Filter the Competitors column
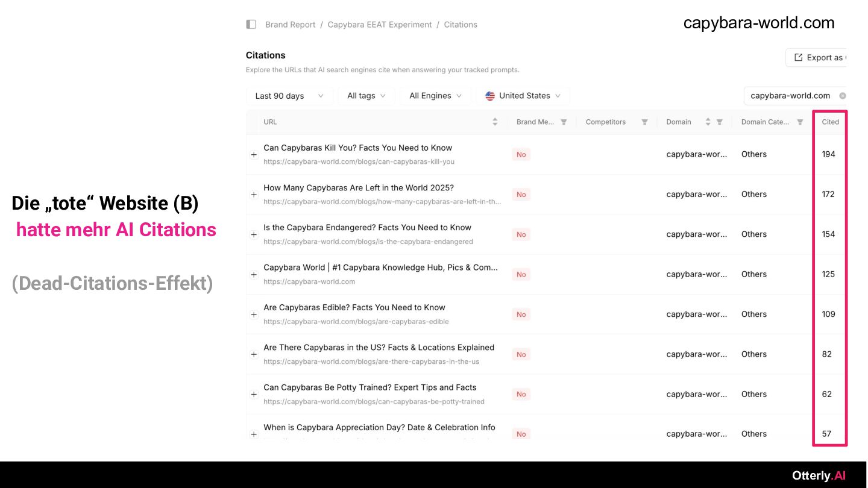Screen dimensions: 868x488 coord(644,122)
